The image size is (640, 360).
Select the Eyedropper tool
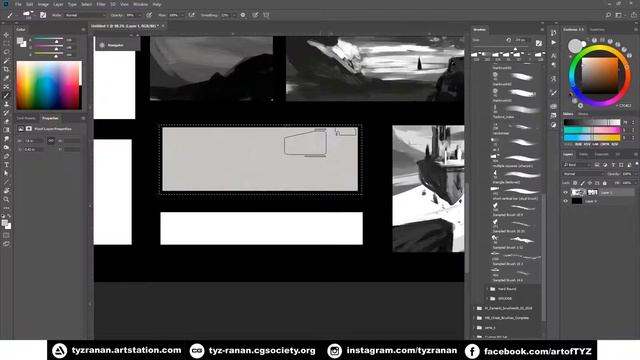pyautogui.click(x=6, y=78)
